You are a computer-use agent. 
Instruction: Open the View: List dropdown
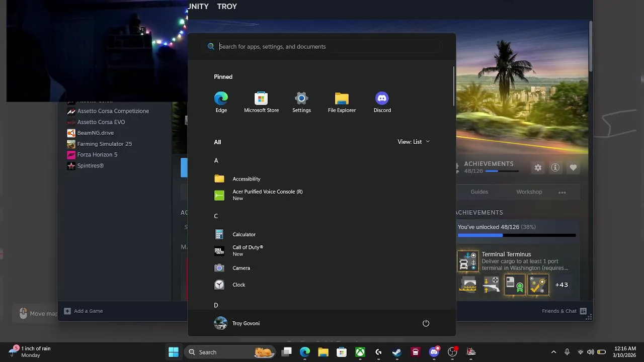(x=414, y=142)
